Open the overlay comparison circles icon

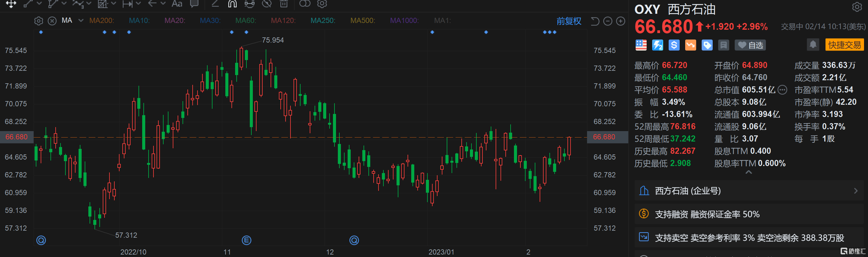[x=305, y=4]
